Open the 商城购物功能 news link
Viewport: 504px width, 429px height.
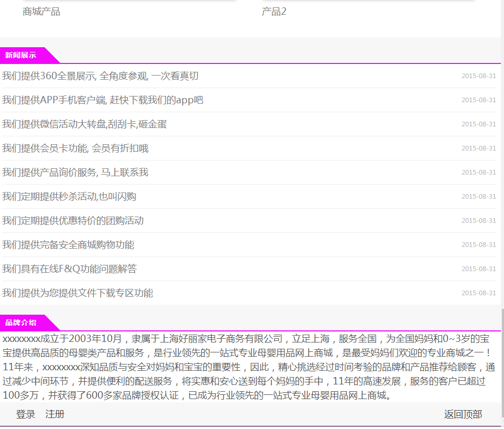click(x=68, y=245)
